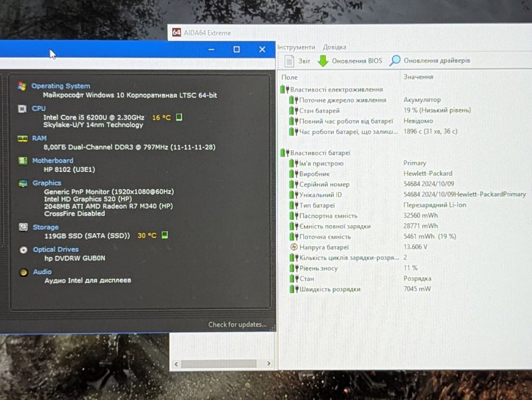Click the Значення column header
The height and width of the screenshot is (400, 532).
pyautogui.click(x=418, y=77)
